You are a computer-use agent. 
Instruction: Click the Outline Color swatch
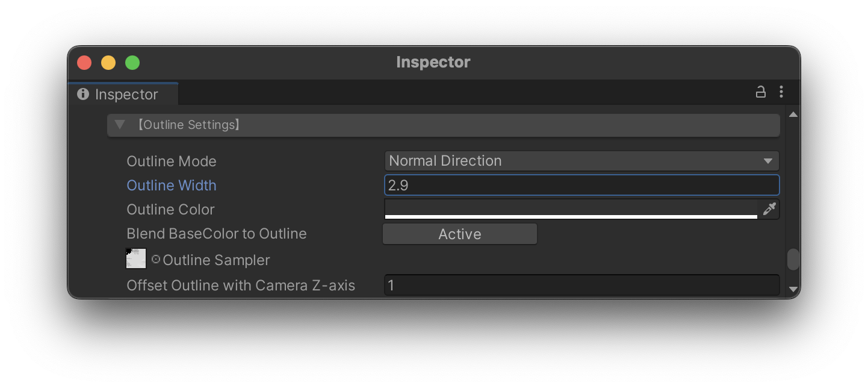coord(571,209)
